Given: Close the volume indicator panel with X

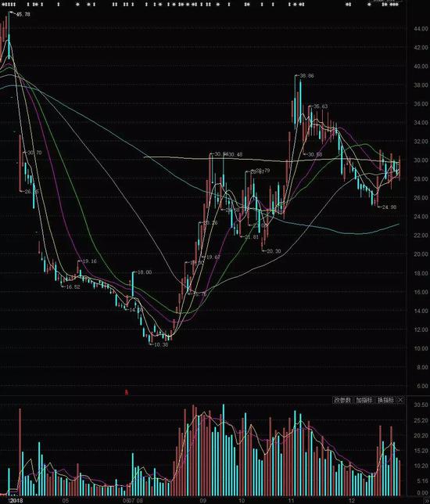Looking at the screenshot, I should pyautogui.click(x=400, y=400).
